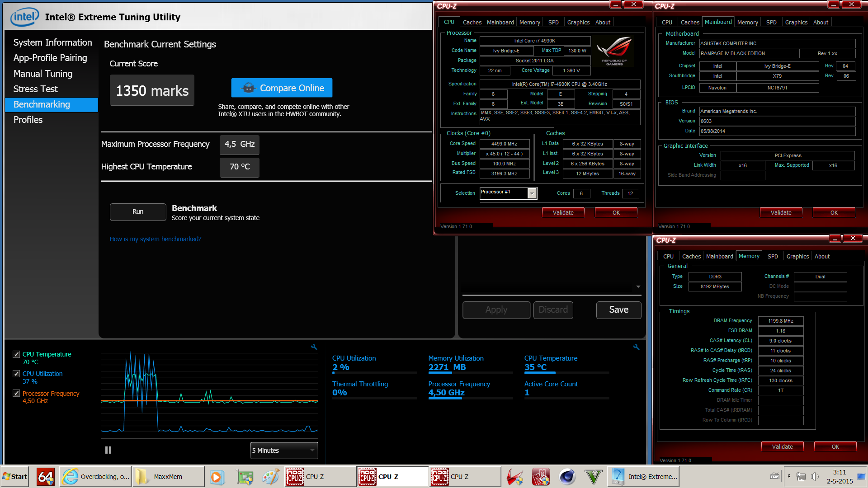
Task: Open System Information section
Action: pyautogui.click(x=52, y=42)
